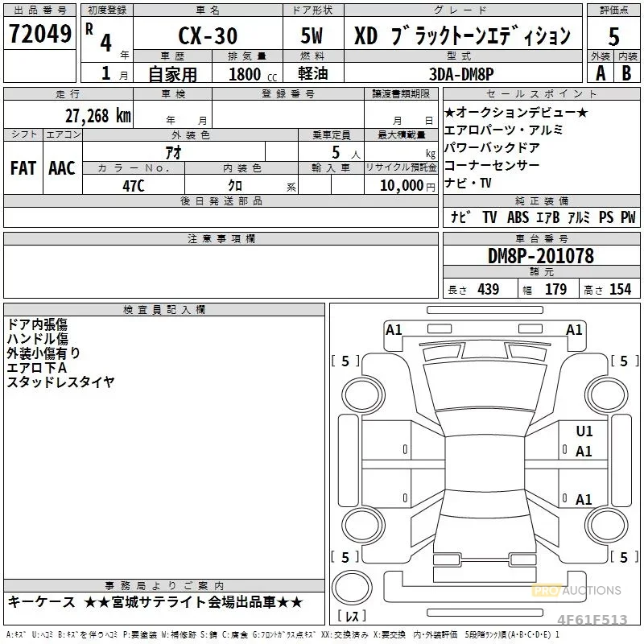Click inspector note スタッドレスタイヤ

pyautogui.click(x=61, y=382)
